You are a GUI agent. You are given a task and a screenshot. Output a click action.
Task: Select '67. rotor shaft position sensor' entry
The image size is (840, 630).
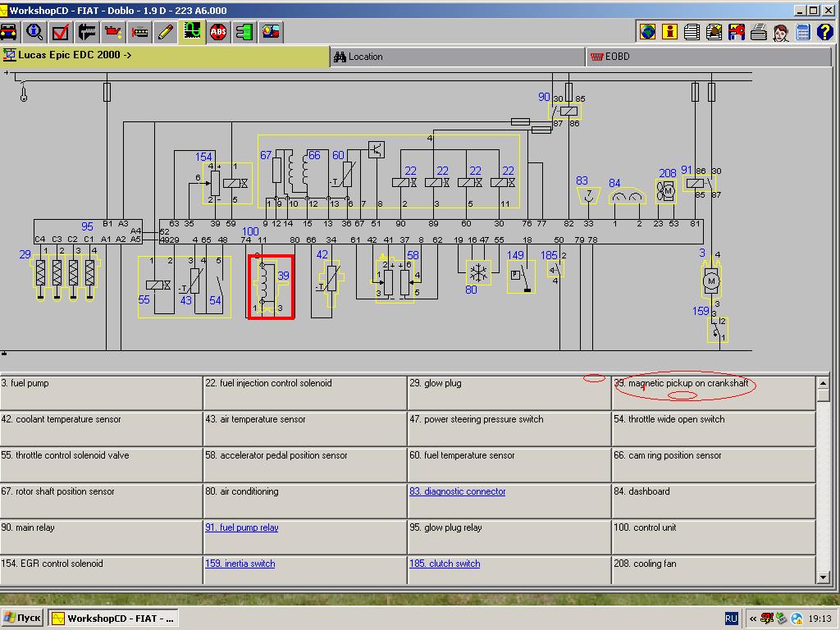[x=101, y=501]
